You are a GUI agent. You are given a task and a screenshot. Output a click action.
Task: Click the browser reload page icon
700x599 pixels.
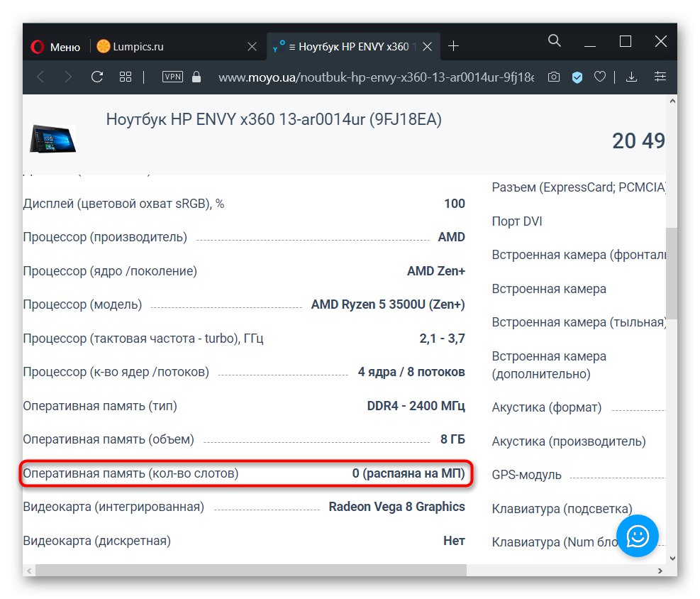click(97, 77)
